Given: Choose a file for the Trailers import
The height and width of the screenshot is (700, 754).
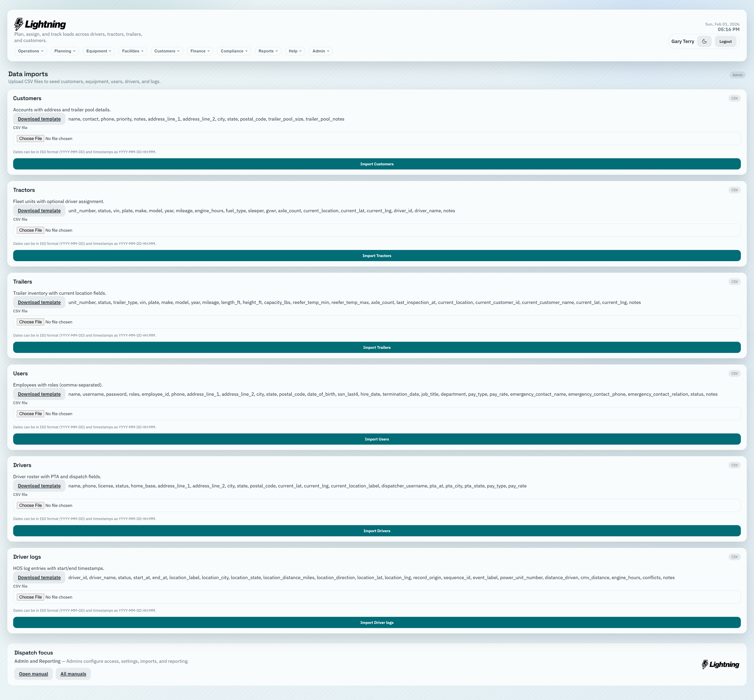Looking at the screenshot, I should click(x=30, y=322).
